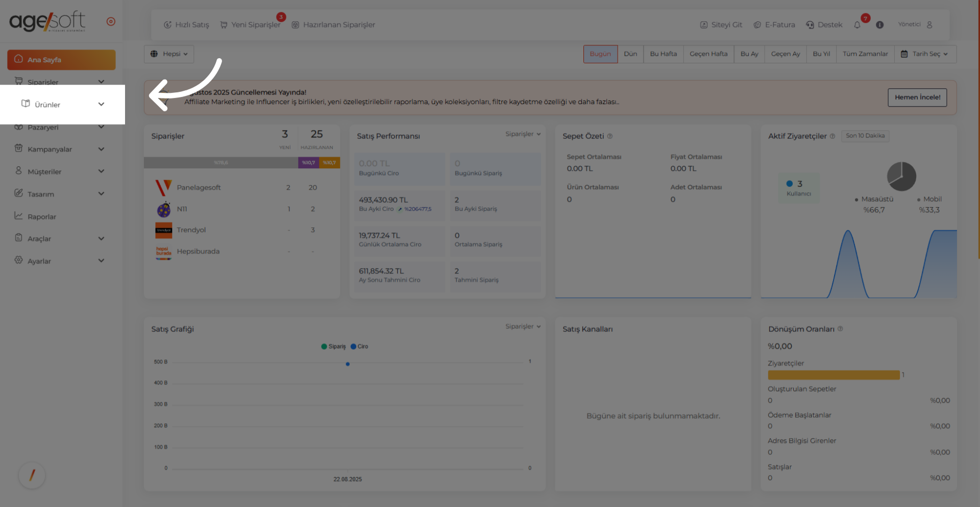980x507 pixels.
Task: Click Raporlar chart icon
Action: point(18,216)
